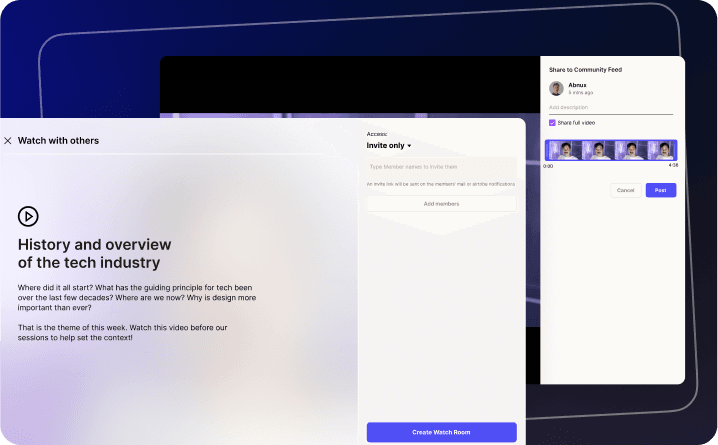
Task: Click the Abnux username
Action: click(x=577, y=85)
